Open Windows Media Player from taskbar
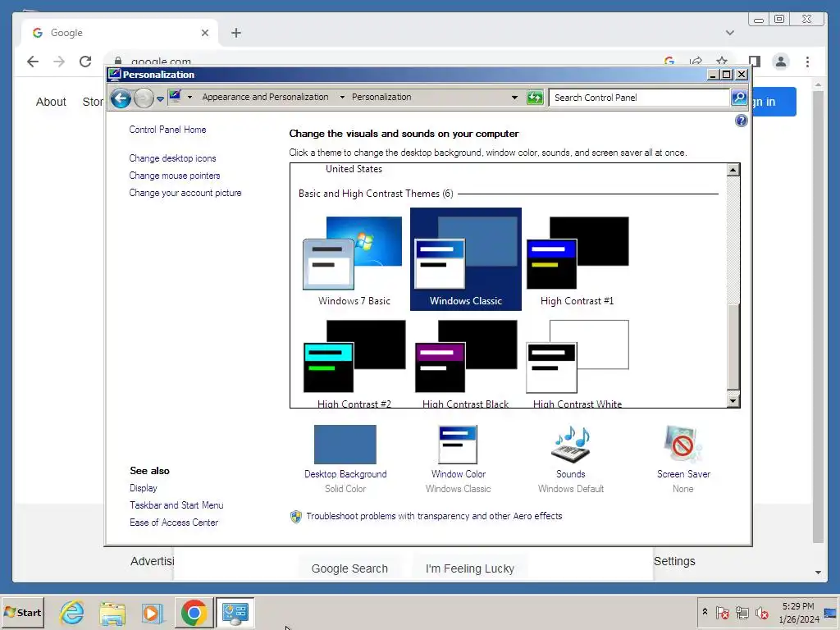 tap(153, 612)
